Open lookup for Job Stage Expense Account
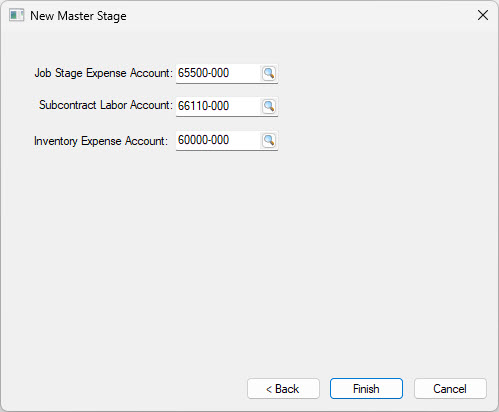The width and height of the screenshot is (499, 412). point(269,73)
